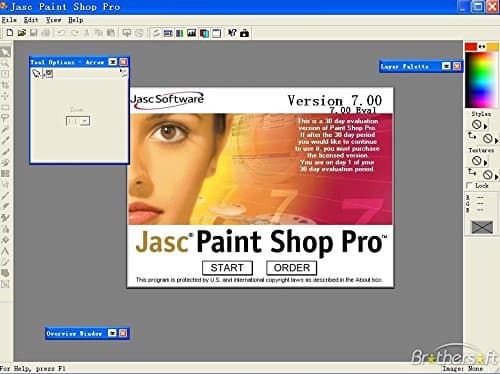Switch to Arrow tab in Tool Options
500x374 pixels.
point(36,74)
